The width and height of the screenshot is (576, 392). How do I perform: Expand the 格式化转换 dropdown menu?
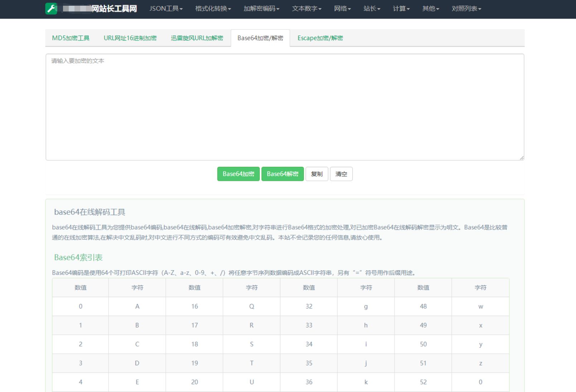(x=213, y=9)
